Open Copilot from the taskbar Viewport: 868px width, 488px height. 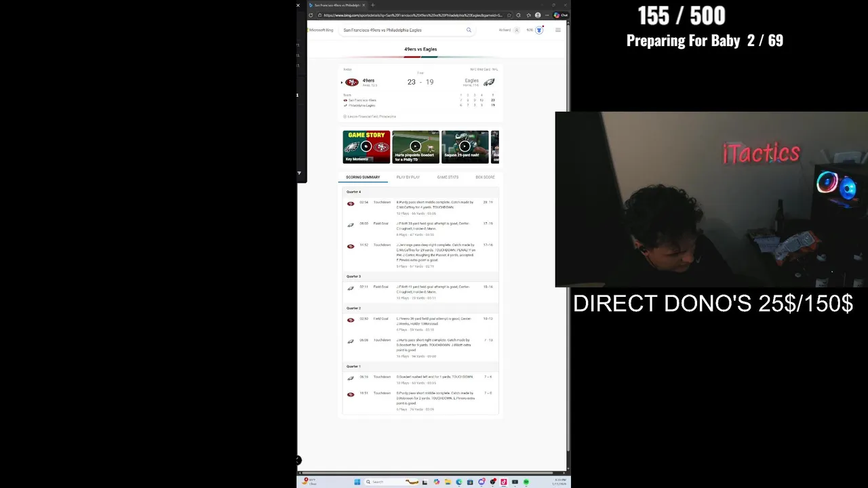(437, 482)
